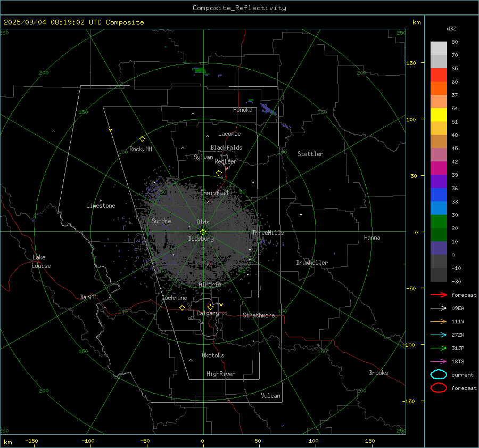Select the red 65 dBZ color swatch

[x=439, y=75]
